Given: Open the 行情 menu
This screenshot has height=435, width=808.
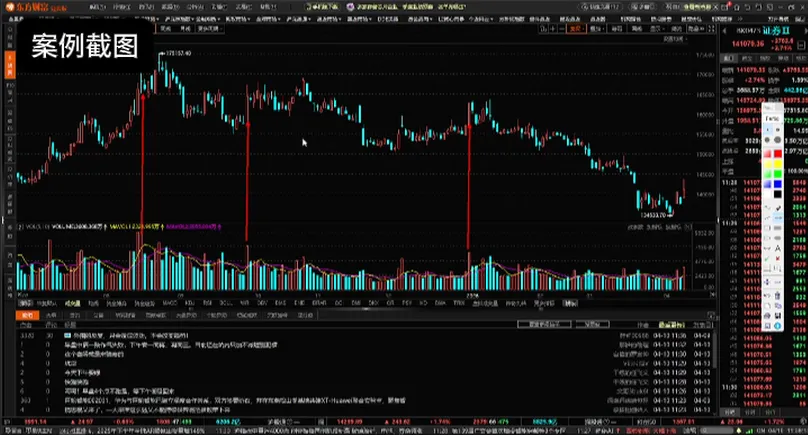Looking at the screenshot, I should (x=122, y=7).
